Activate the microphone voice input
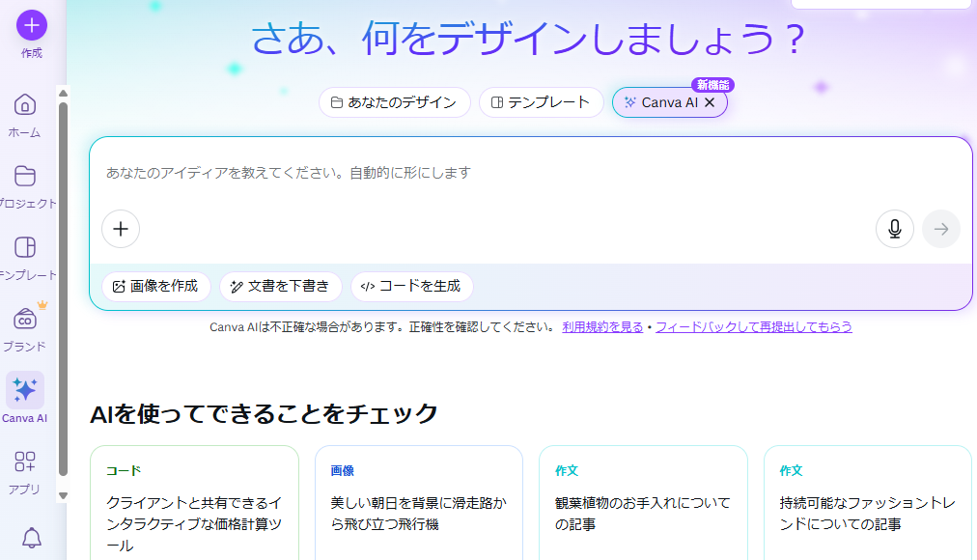 (895, 229)
